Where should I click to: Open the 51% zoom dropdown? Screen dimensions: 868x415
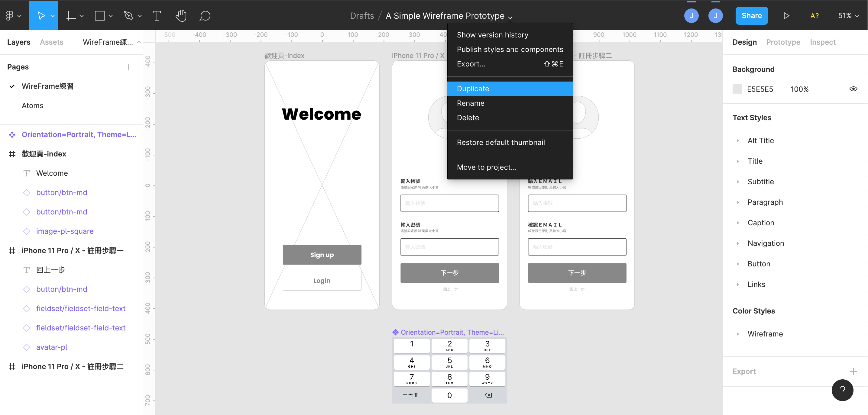coord(848,15)
